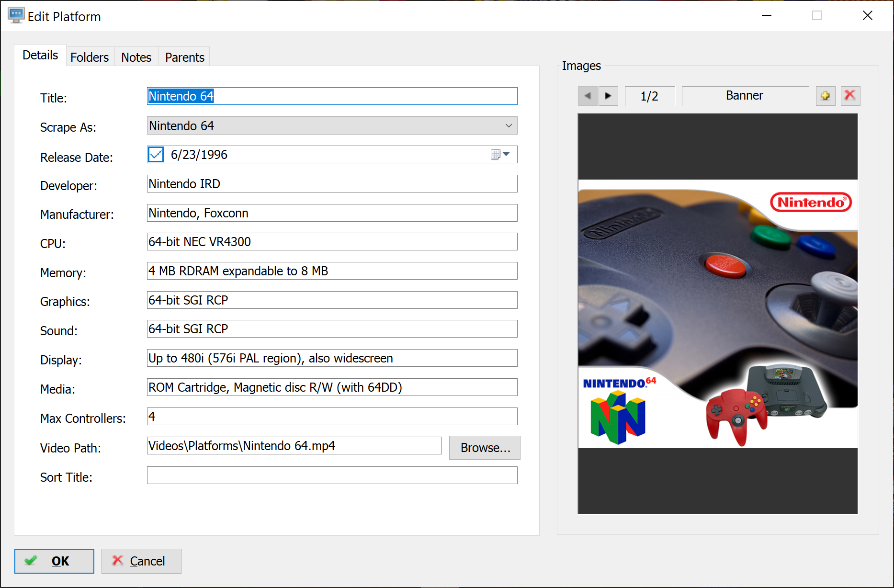Click the Memory input field
The image size is (894, 588).
pyautogui.click(x=332, y=271)
